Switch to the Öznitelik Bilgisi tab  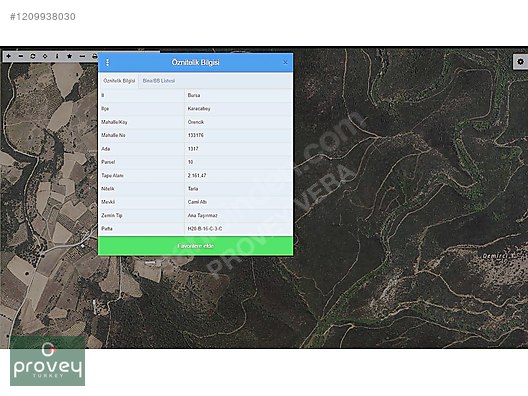(x=119, y=81)
